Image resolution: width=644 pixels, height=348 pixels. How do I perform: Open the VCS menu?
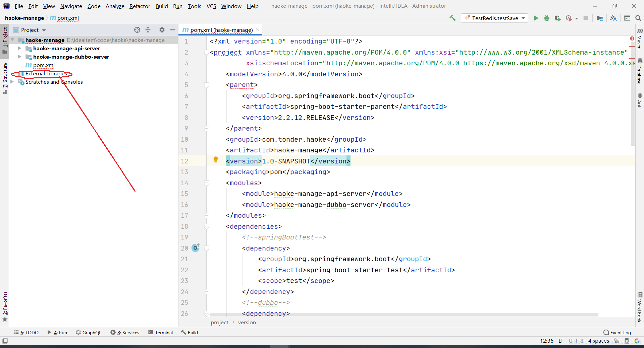pos(211,6)
